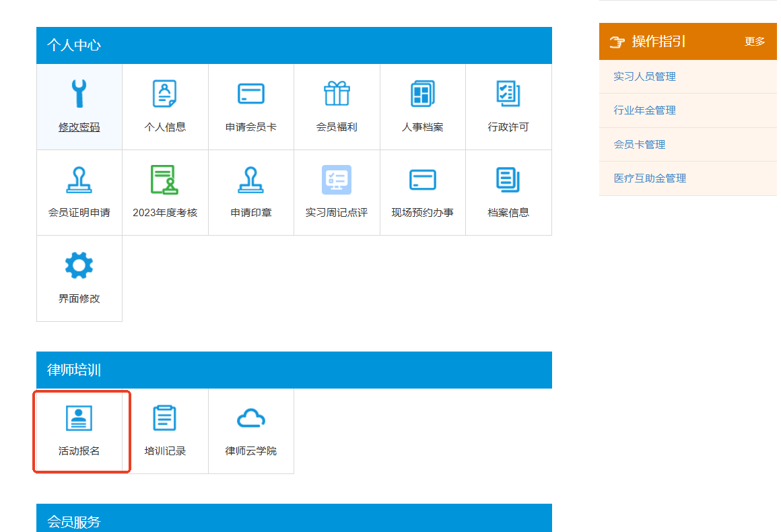Open the 实习人员管理 guide link
Viewport: 781px width, 532px height.
click(x=644, y=77)
